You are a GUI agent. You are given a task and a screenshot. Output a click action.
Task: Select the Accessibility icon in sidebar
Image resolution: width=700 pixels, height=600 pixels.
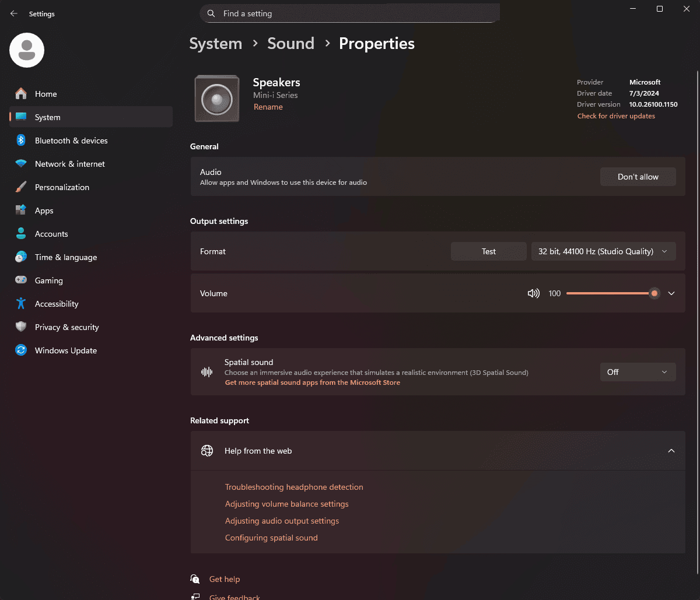[x=21, y=304]
